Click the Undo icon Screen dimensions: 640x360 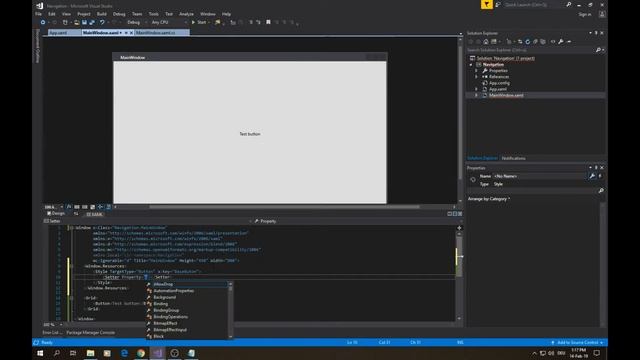point(102,22)
